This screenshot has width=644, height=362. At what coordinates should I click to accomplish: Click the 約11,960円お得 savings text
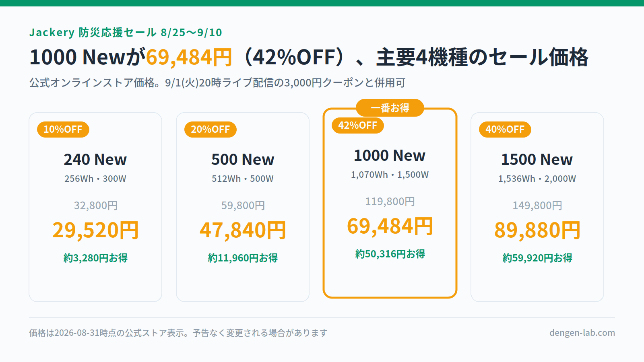[243, 258]
